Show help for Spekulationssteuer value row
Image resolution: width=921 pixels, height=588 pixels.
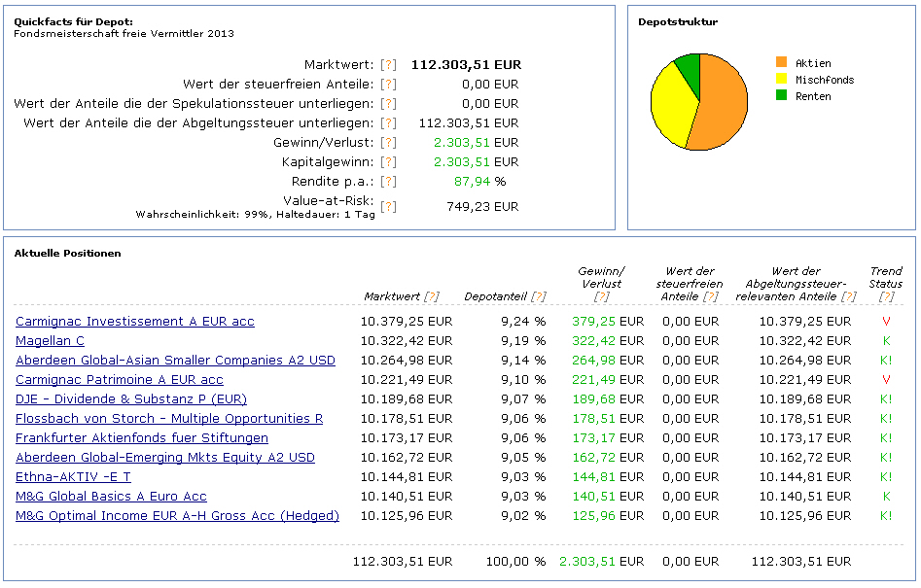tap(388, 104)
